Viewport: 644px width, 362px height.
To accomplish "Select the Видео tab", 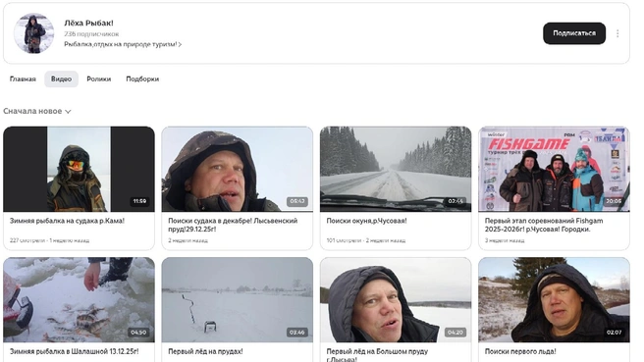I will (x=61, y=78).
